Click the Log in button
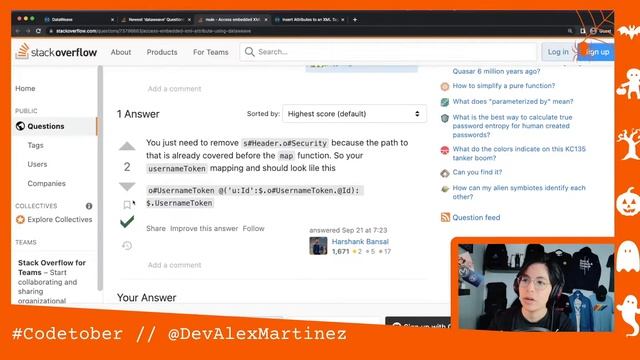Viewport: 640px width, 360px height. 558,52
